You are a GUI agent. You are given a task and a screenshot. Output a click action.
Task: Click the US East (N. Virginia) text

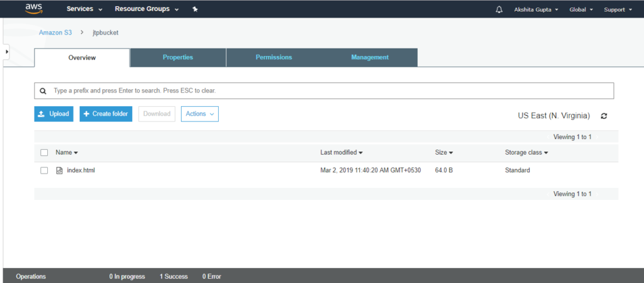554,116
